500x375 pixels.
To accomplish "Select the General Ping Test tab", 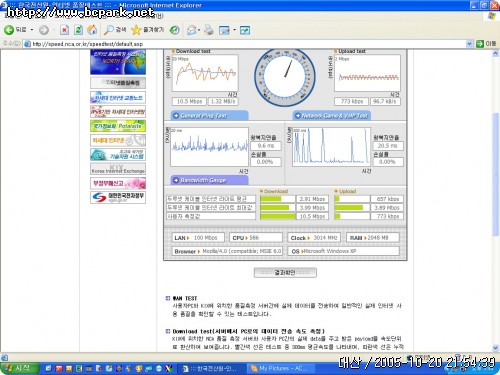I will (x=209, y=116).
